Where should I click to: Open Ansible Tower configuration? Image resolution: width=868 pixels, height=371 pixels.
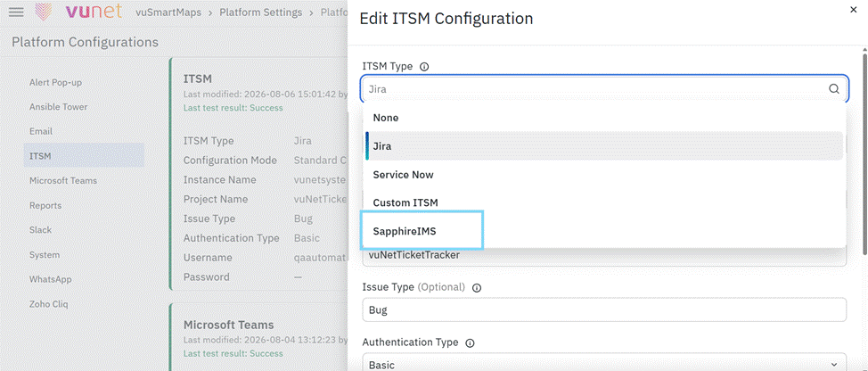point(58,107)
